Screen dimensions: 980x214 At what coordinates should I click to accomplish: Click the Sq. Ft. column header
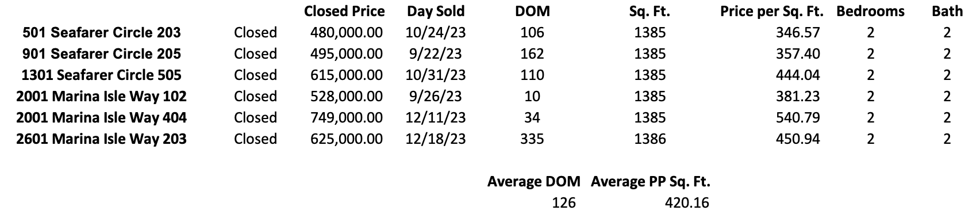(650, 12)
